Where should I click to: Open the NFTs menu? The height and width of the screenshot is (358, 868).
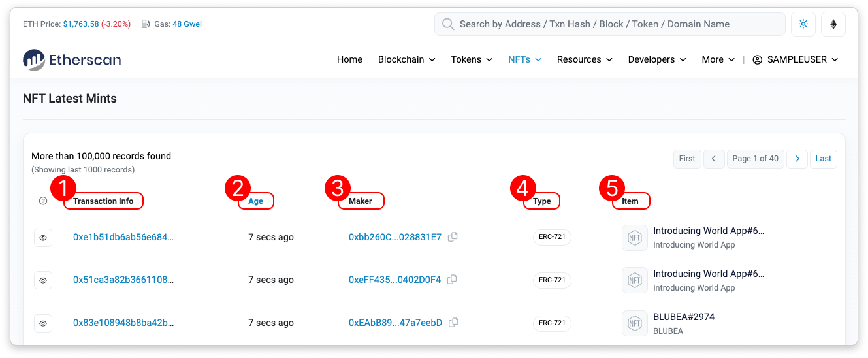pyautogui.click(x=524, y=59)
